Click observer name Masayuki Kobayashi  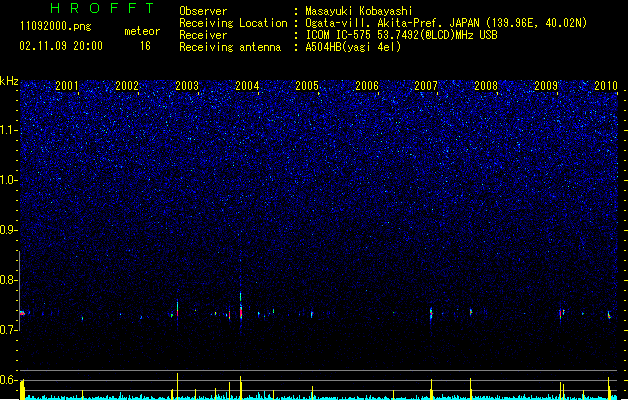pos(359,11)
